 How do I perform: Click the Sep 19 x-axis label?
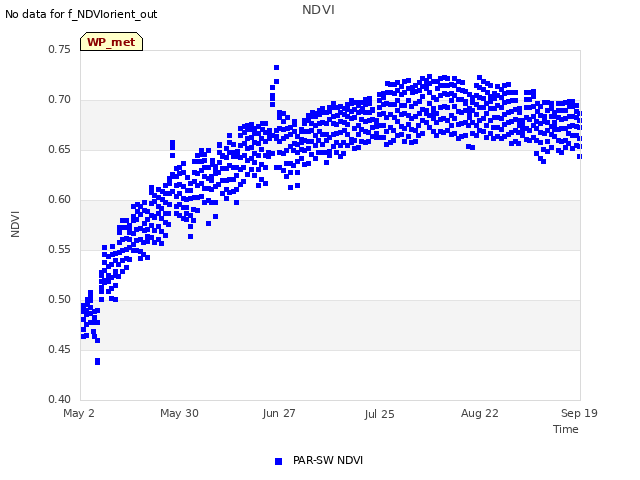point(579,413)
